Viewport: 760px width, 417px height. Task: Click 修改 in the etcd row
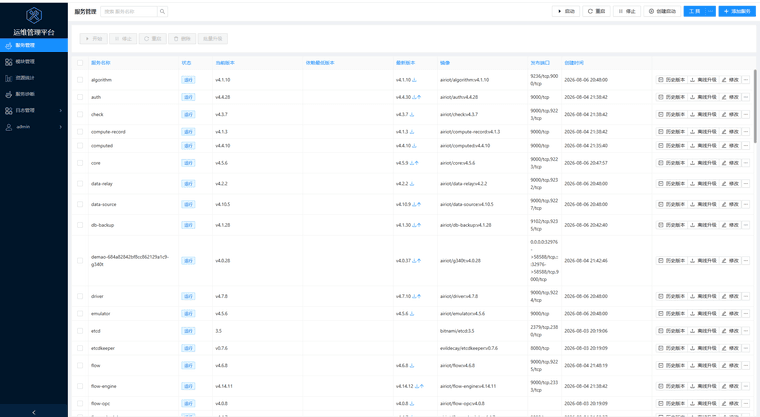730,331
